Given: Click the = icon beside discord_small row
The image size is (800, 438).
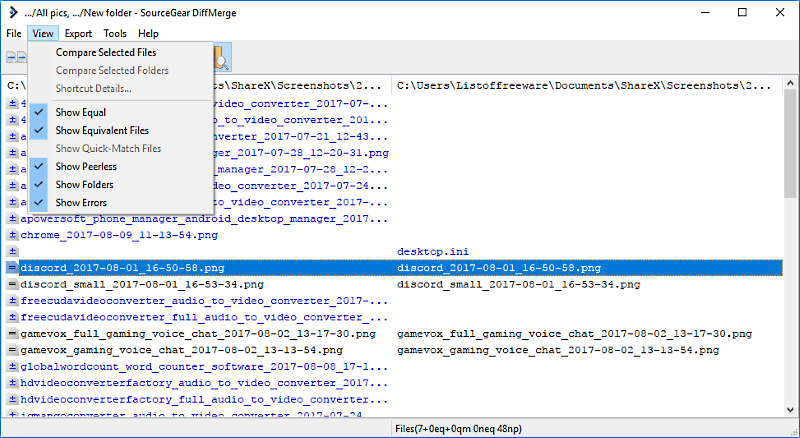Looking at the screenshot, I should pos(13,284).
